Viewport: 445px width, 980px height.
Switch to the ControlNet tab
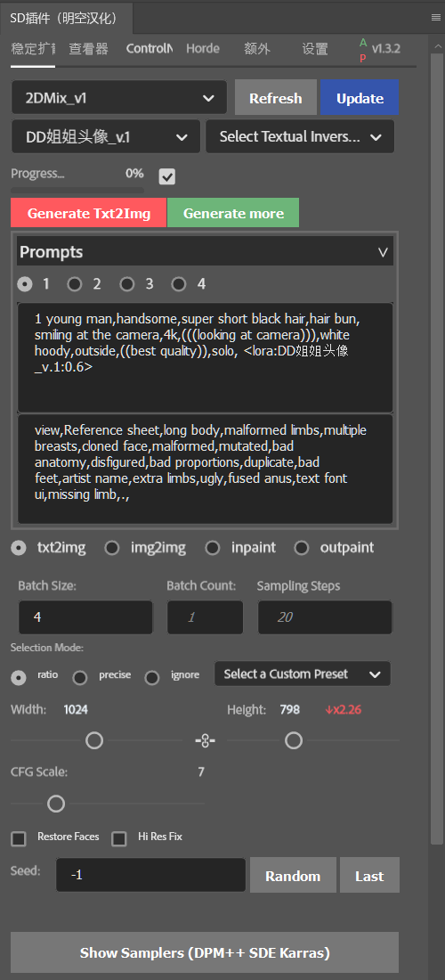[150, 48]
